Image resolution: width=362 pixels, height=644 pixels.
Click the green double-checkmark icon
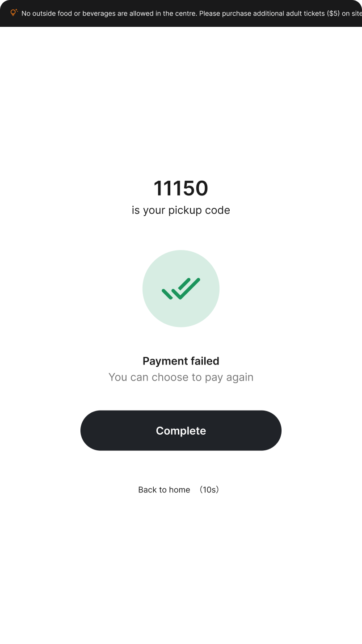point(181,288)
